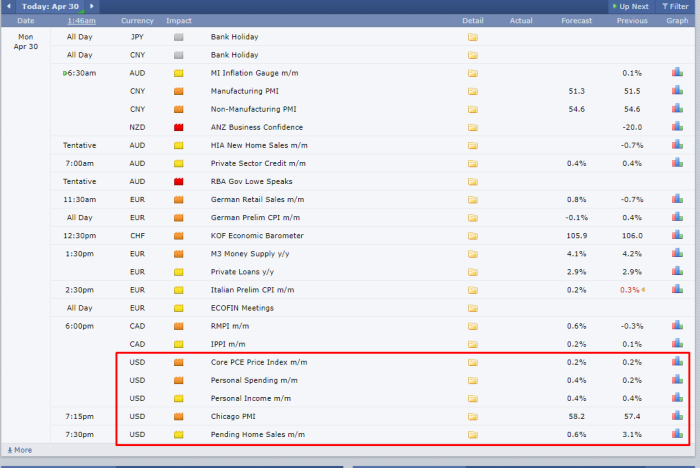Open detail folder for MI Inflation Gauge

(x=473, y=73)
